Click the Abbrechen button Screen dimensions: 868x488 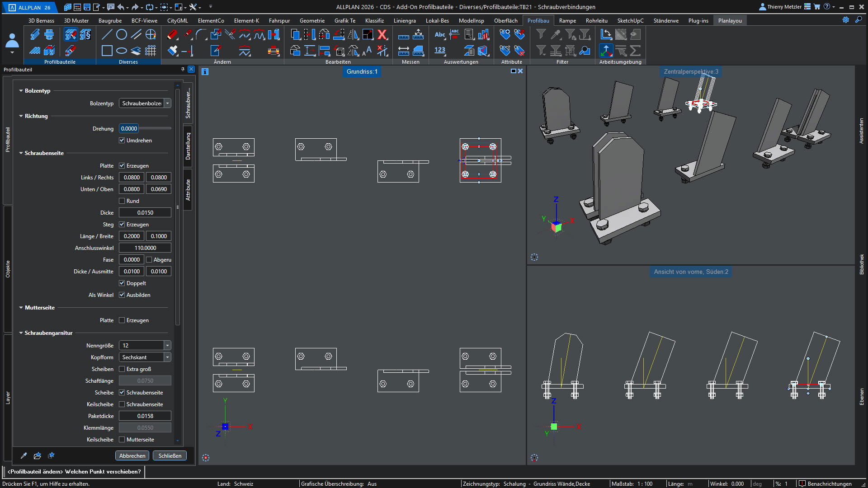click(x=132, y=455)
